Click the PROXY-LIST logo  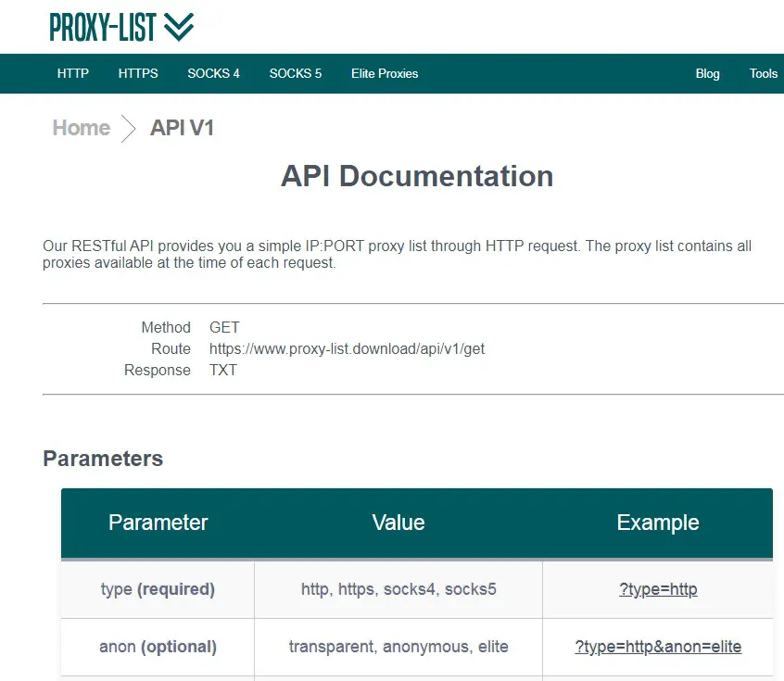121,27
